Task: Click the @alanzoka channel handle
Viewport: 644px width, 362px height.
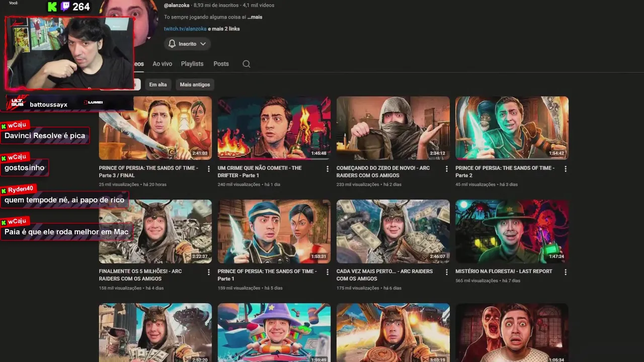Action: [x=177, y=5]
